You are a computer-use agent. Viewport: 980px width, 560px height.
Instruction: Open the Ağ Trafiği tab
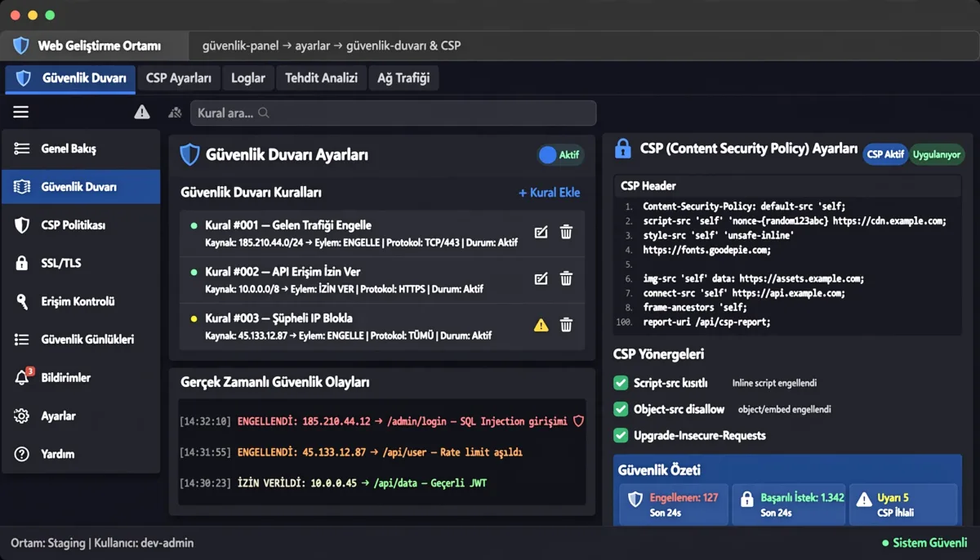403,78
